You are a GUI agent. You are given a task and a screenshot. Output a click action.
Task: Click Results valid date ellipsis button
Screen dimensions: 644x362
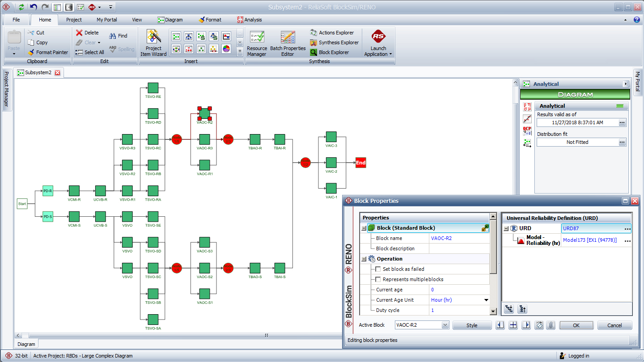coord(622,122)
